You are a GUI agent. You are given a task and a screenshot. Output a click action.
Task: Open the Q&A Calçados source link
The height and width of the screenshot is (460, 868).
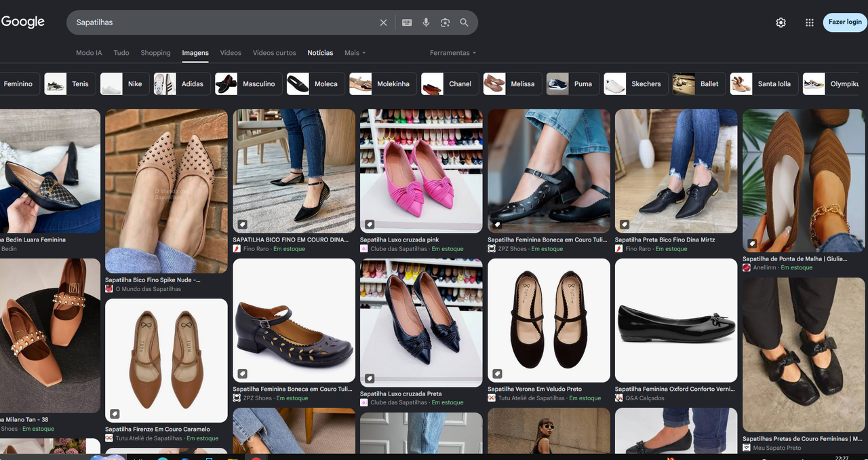pyautogui.click(x=645, y=398)
